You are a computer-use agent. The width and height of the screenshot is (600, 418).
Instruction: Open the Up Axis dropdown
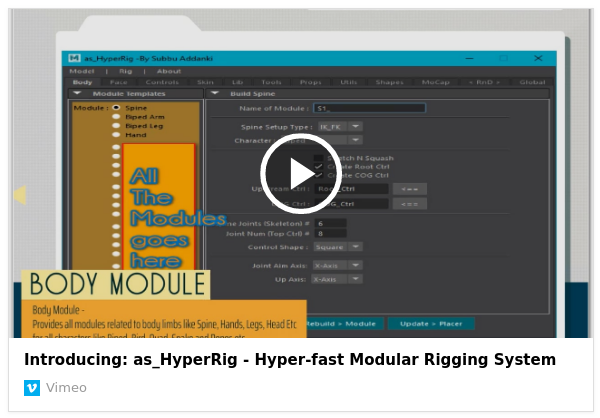click(x=337, y=279)
